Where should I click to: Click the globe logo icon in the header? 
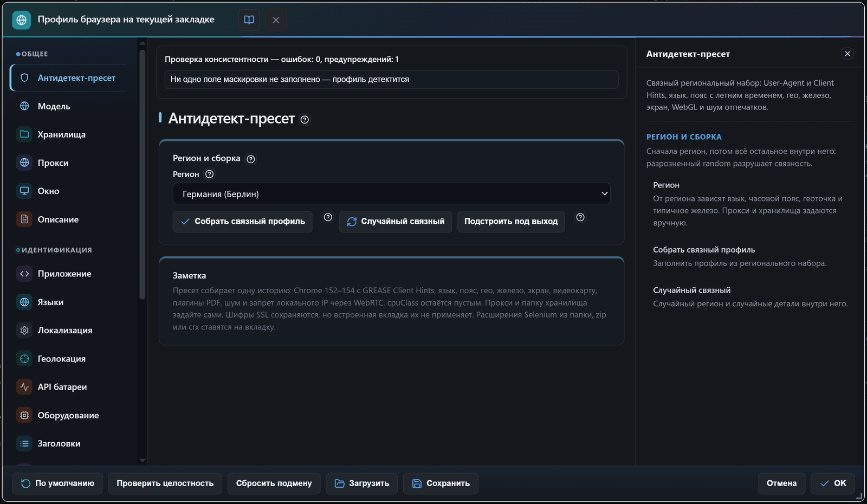[21, 20]
